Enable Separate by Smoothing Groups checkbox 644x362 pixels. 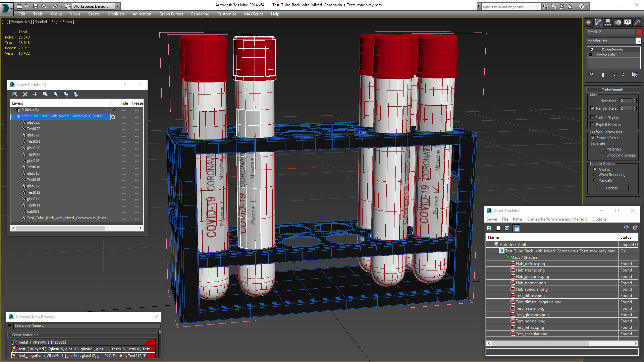pyautogui.click(x=603, y=155)
